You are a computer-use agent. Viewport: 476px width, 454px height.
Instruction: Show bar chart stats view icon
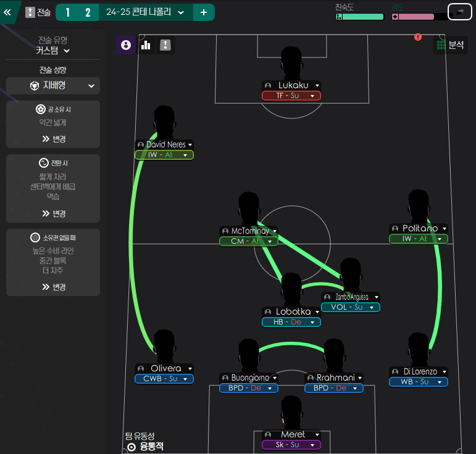(x=146, y=45)
